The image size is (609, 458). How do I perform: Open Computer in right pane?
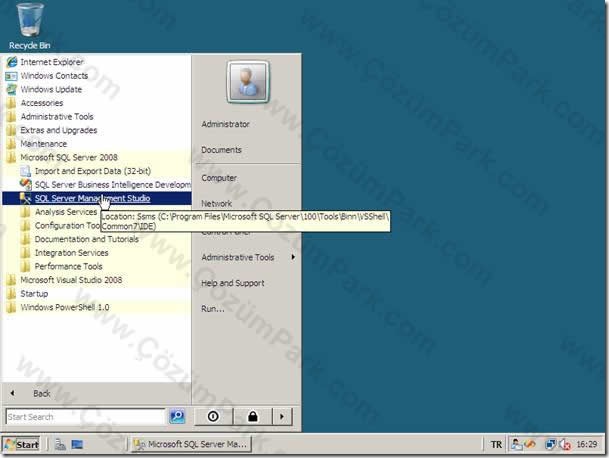[x=219, y=178]
